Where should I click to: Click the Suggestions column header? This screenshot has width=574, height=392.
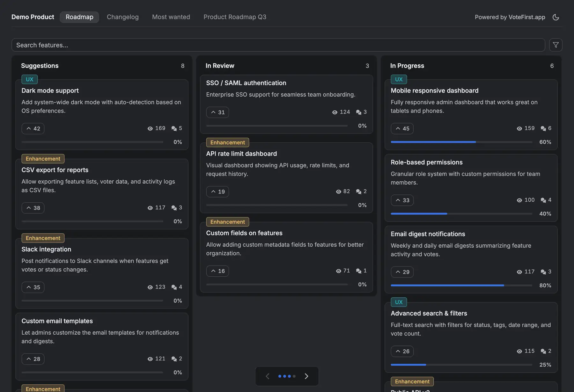click(x=40, y=66)
